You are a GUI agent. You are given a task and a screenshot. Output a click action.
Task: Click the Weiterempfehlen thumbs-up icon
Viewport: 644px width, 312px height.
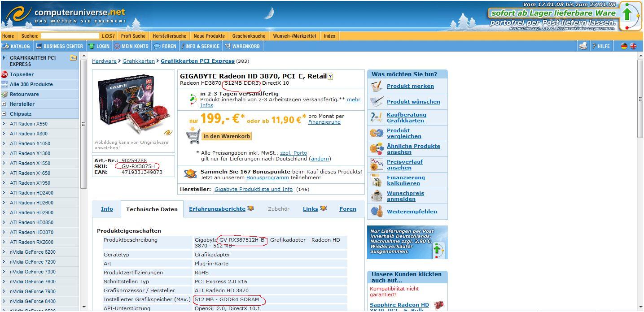click(377, 211)
